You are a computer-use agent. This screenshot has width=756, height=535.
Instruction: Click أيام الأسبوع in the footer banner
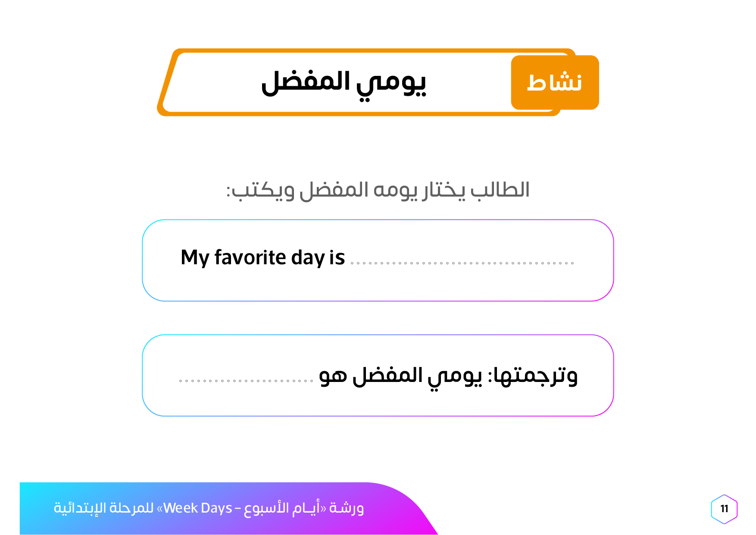pyautogui.click(x=283, y=508)
